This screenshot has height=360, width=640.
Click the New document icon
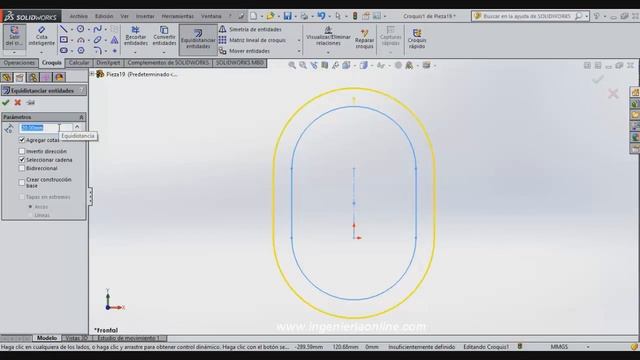[x=253, y=16]
